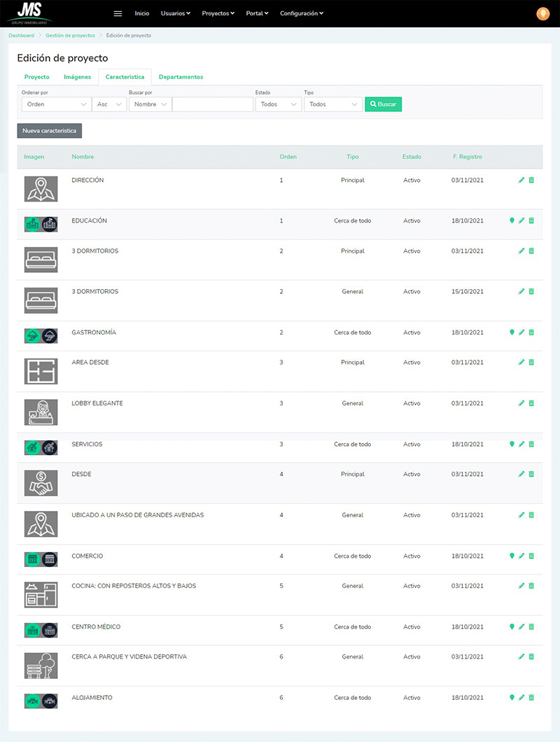Edit the AREA DESDE row

(521, 363)
